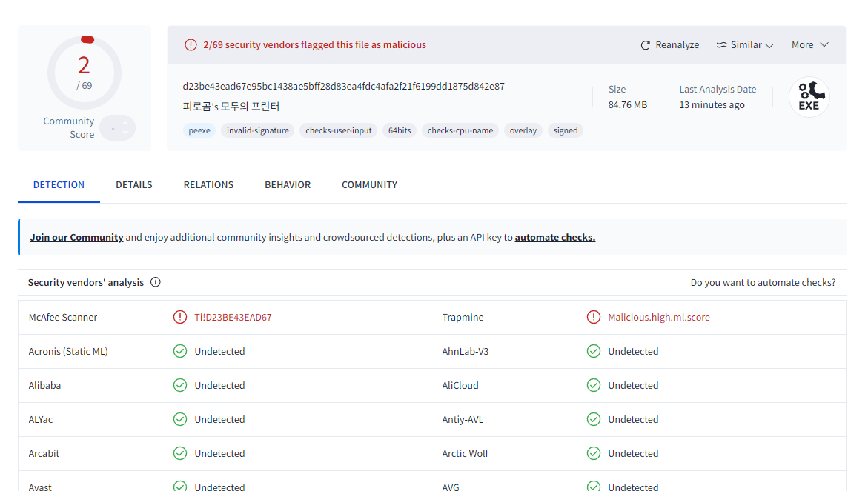Vote using the Community Score toggle
This screenshot has height=491, width=868.
[118, 128]
